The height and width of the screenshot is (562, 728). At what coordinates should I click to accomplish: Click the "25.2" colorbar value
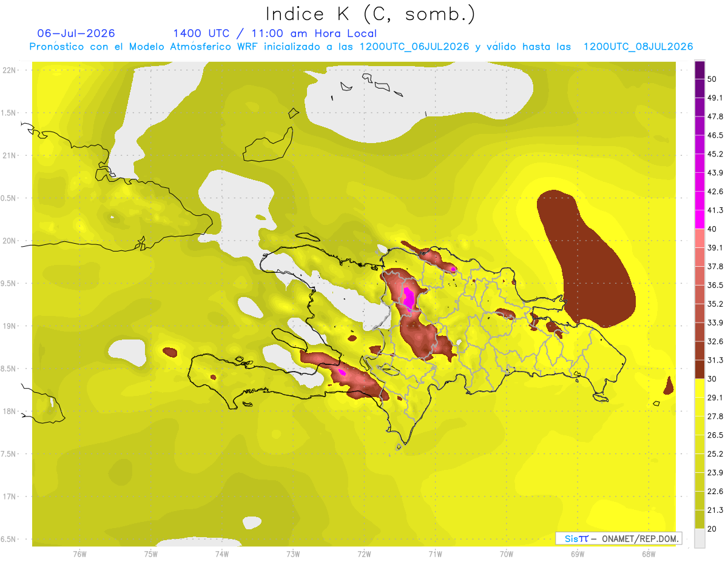tap(715, 453)
